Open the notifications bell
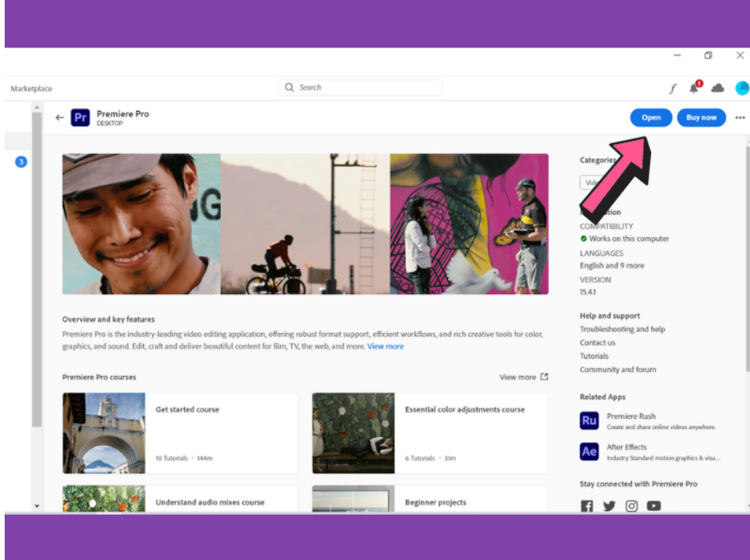Viewport: 750px width, 560px height. pos(694,88)
